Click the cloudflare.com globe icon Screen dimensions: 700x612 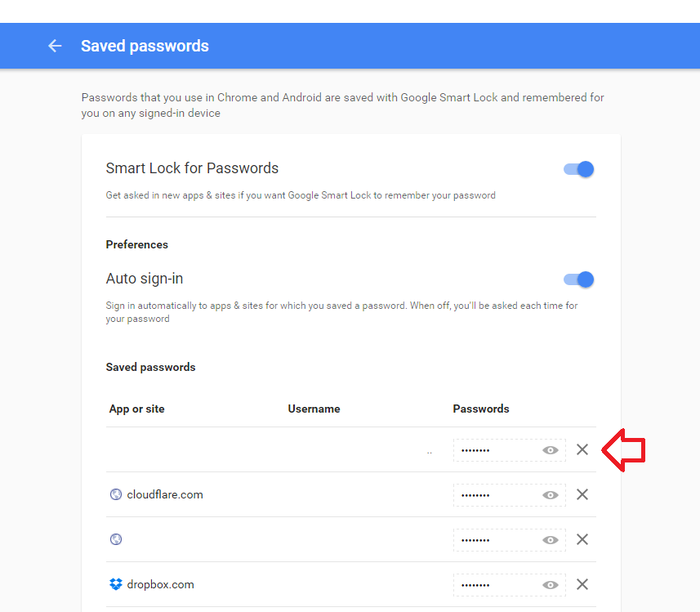pyautogui.click(x=116, y=494)
